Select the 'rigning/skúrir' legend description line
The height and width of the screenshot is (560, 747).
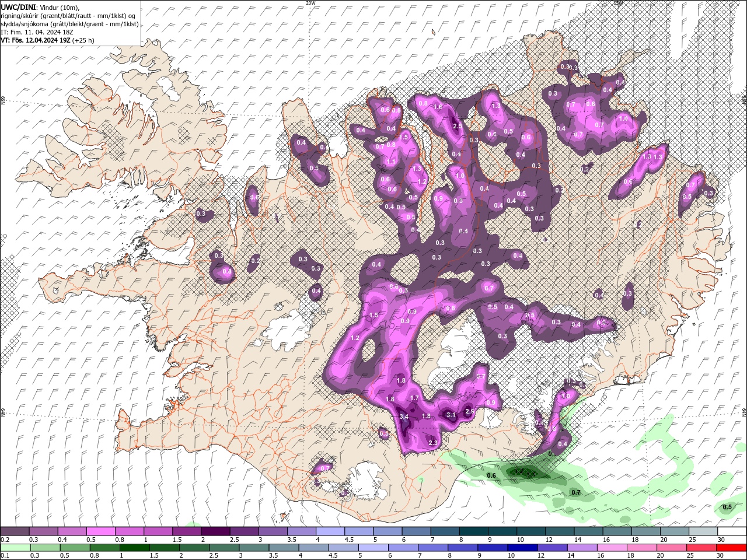pyautogui.click(x=69, y=16)
